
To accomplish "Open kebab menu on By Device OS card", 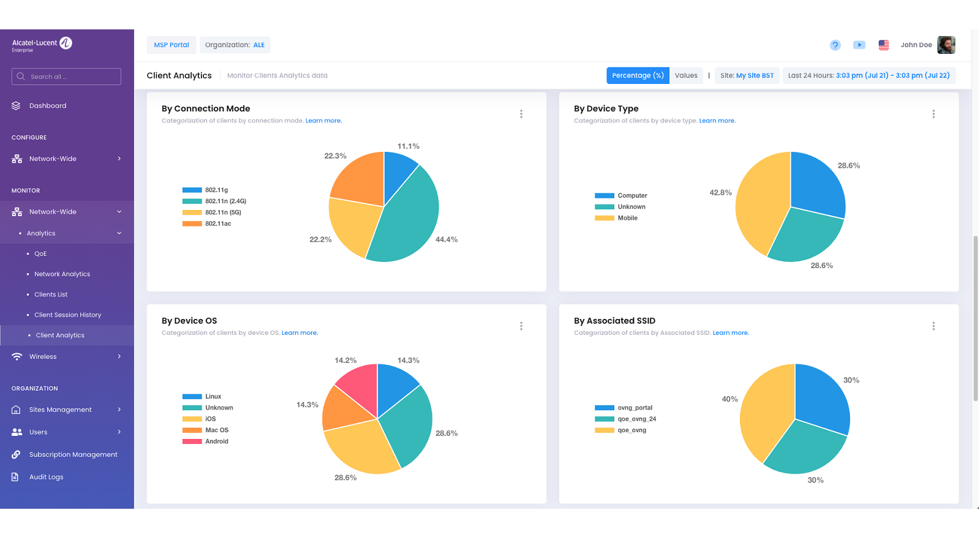I will [521, 326].
